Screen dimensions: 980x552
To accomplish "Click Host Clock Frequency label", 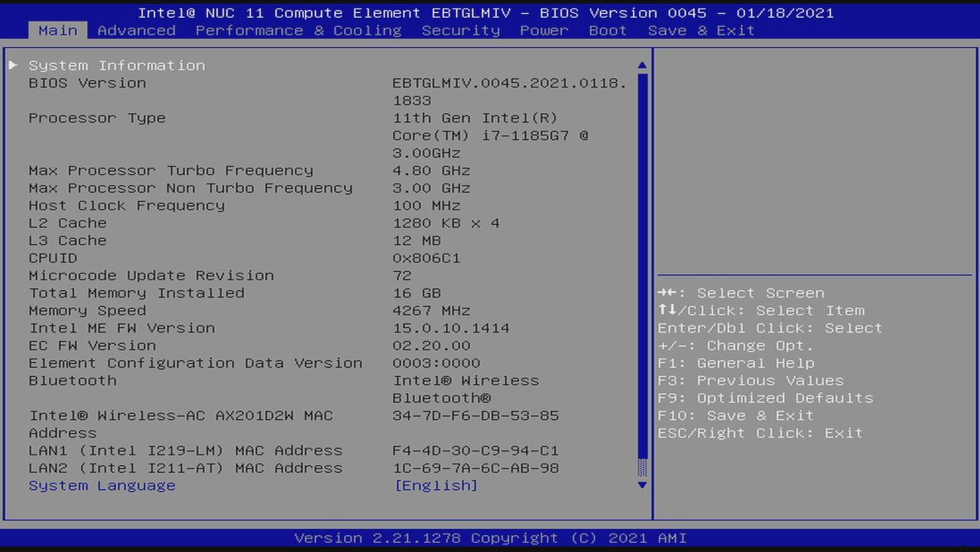I will (x=127, y=206).
